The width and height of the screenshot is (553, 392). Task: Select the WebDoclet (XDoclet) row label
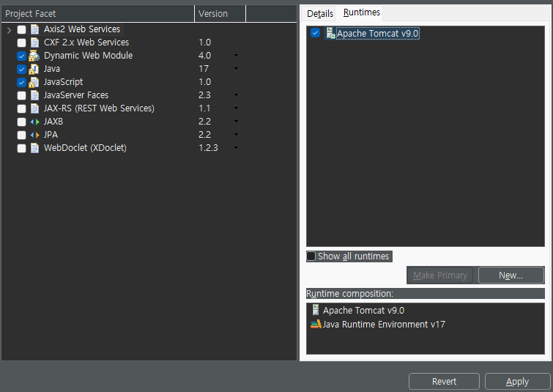85,147
